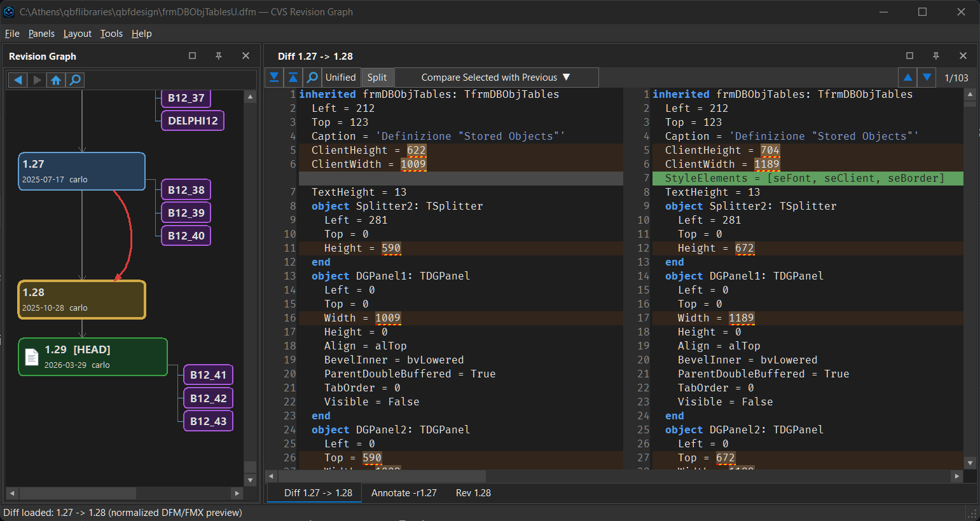Jump to last difference in diff toolbar
Screen dimensions: 980x521
(274, 78)
